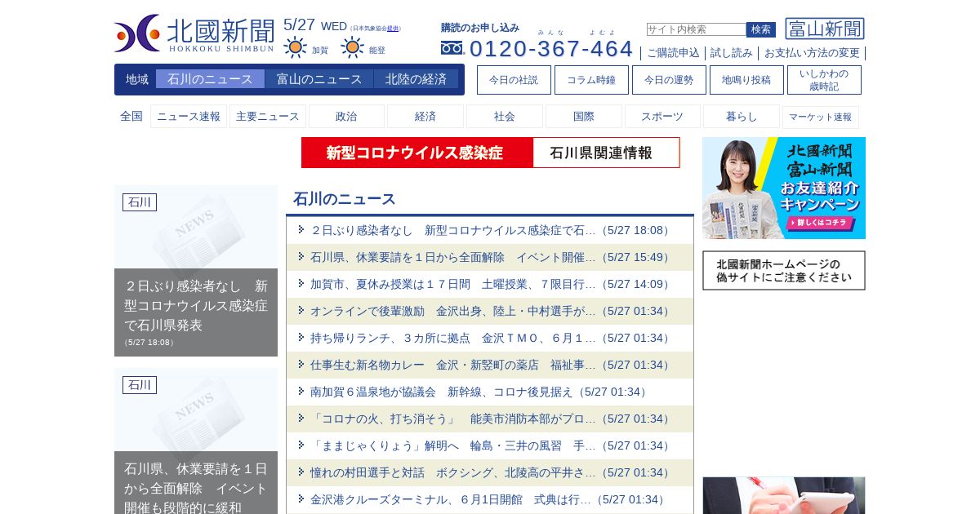Open お友達紹介キャンペーン ad banner
This screenshot has height=514, width=980.
tap(784, 188)
